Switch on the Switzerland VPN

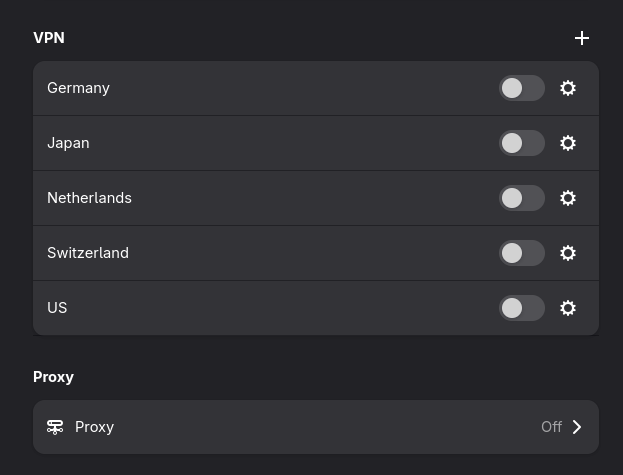[x=522, y=253]
